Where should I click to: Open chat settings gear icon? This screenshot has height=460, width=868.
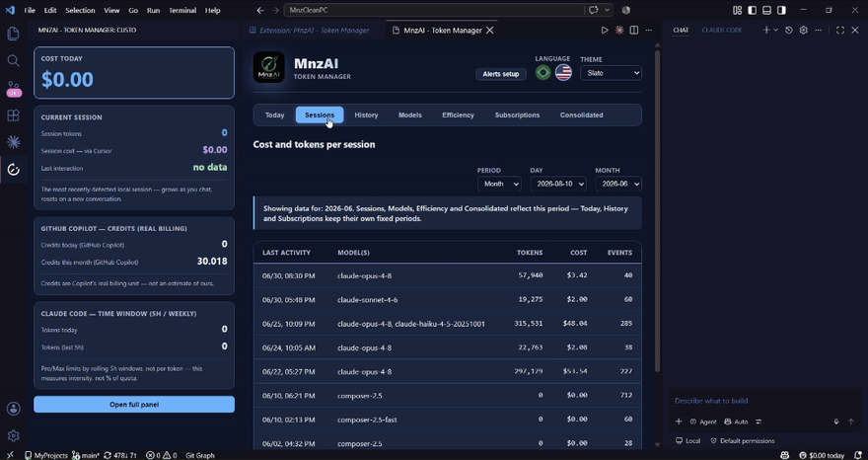coord(804,30)
